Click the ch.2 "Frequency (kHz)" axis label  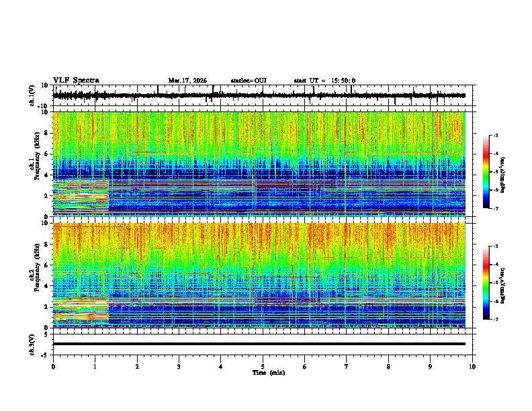37,267
